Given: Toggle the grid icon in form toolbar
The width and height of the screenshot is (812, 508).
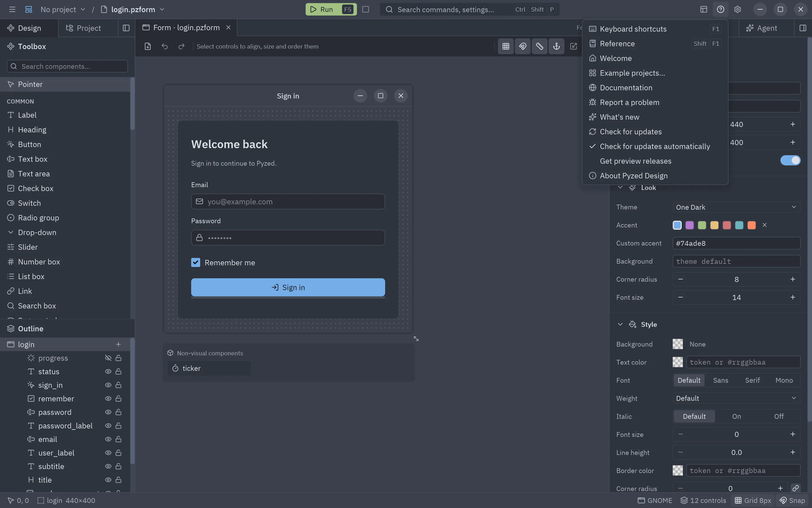Looking at the screenshot, I should [x=506, y=46].
